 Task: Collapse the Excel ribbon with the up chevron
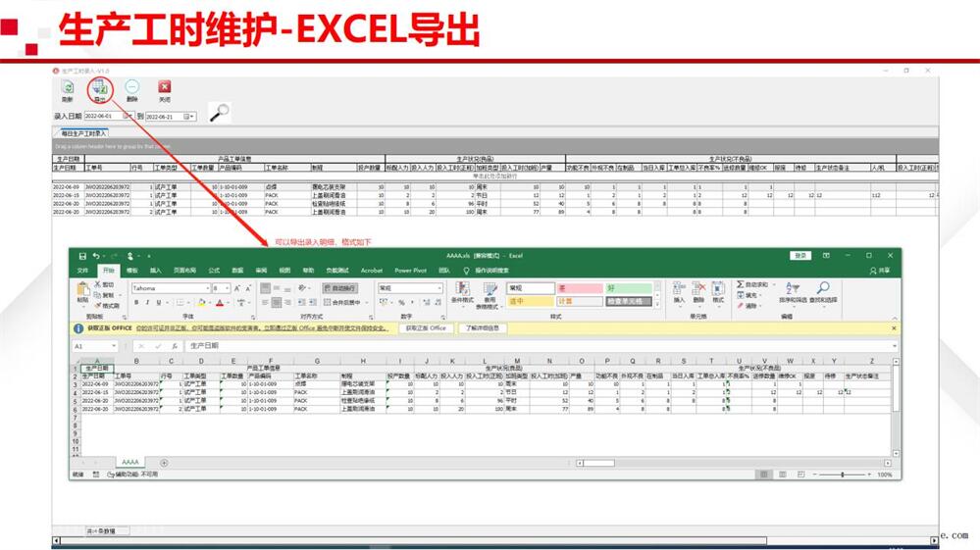point(895,318)
